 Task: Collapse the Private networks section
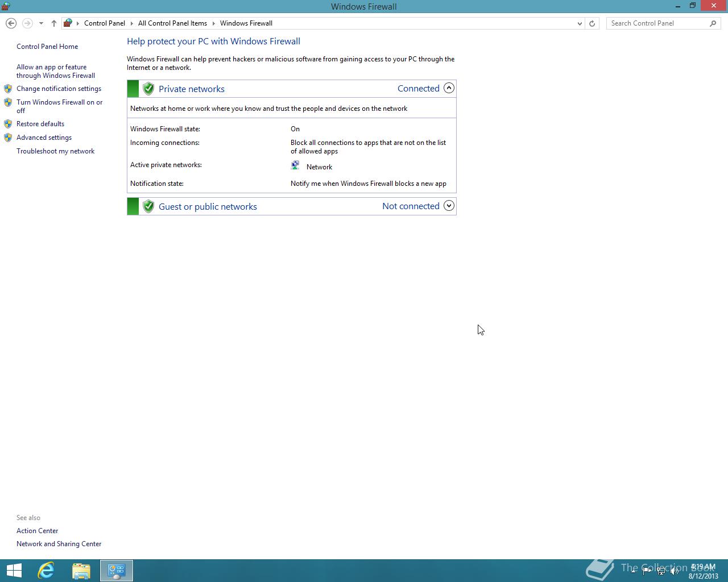449,88
